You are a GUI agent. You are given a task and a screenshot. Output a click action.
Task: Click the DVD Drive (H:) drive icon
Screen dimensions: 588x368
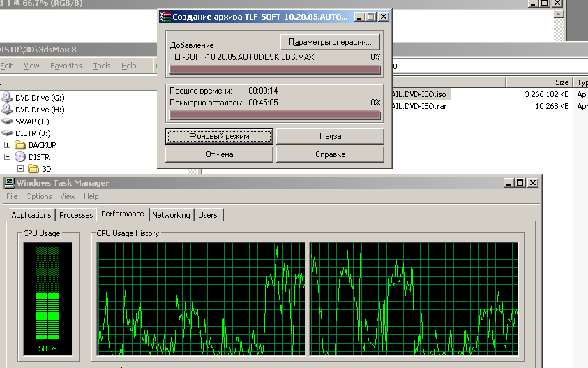pos(7,109)
